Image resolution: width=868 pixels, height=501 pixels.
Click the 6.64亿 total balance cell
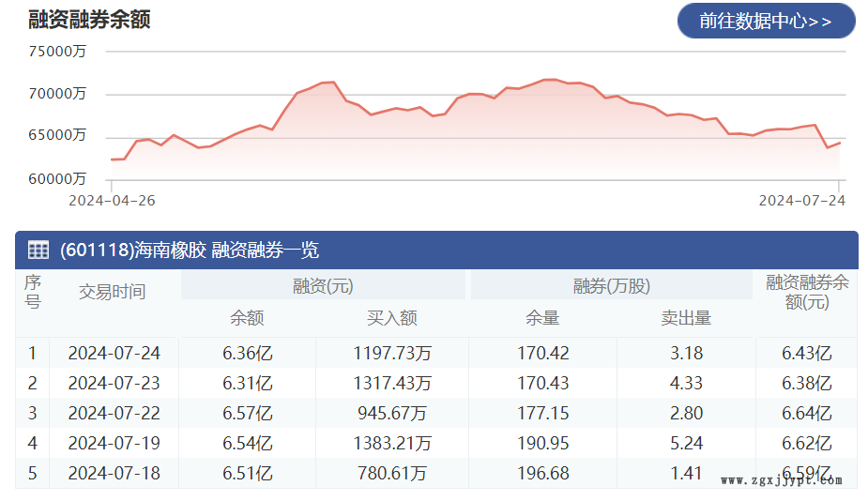click(807, 413)
